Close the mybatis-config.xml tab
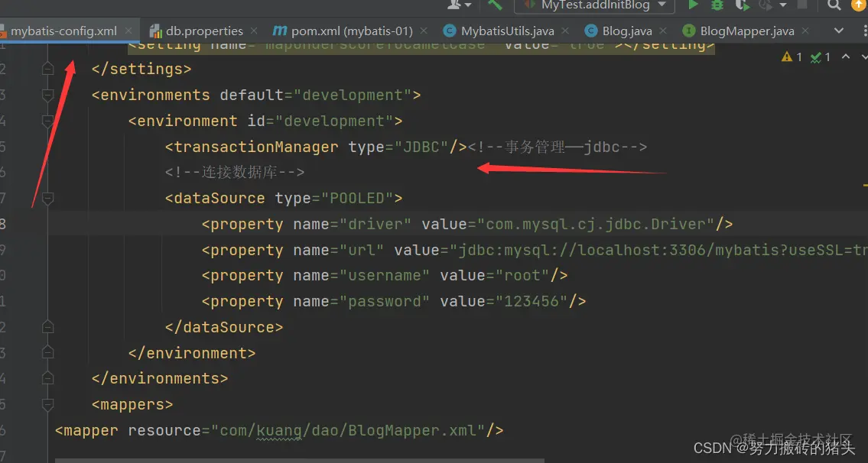This screenshot has height=463, width=868. (x=128, y=31)
